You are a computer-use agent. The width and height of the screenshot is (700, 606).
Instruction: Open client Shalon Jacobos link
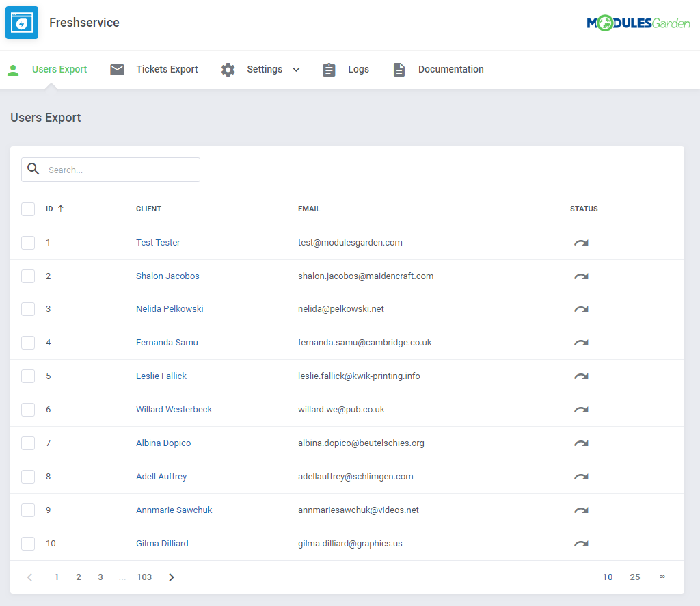click(167, 276)
